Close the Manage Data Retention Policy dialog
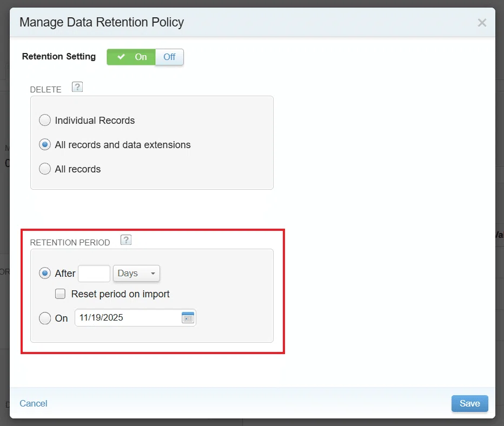This screenshot has height=426, width=504. pyautogui.click(x=482, y=23)
